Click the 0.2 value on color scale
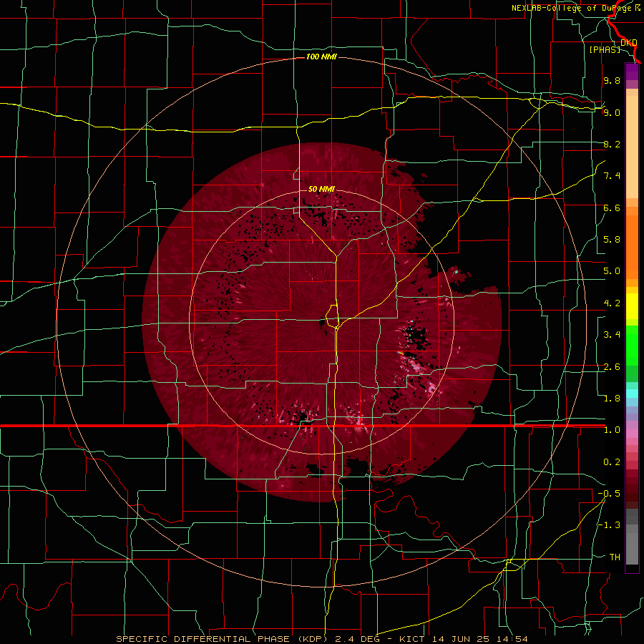 coord(612,462)
